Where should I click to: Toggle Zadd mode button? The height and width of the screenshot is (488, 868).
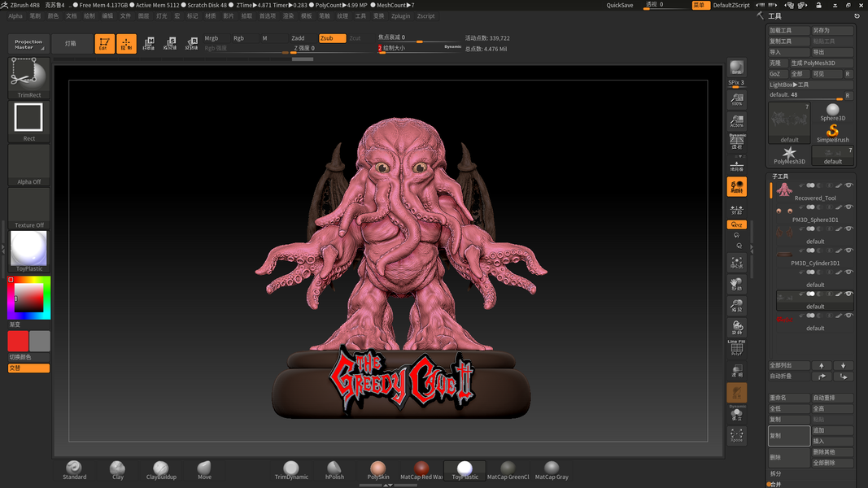click(303, 38)
